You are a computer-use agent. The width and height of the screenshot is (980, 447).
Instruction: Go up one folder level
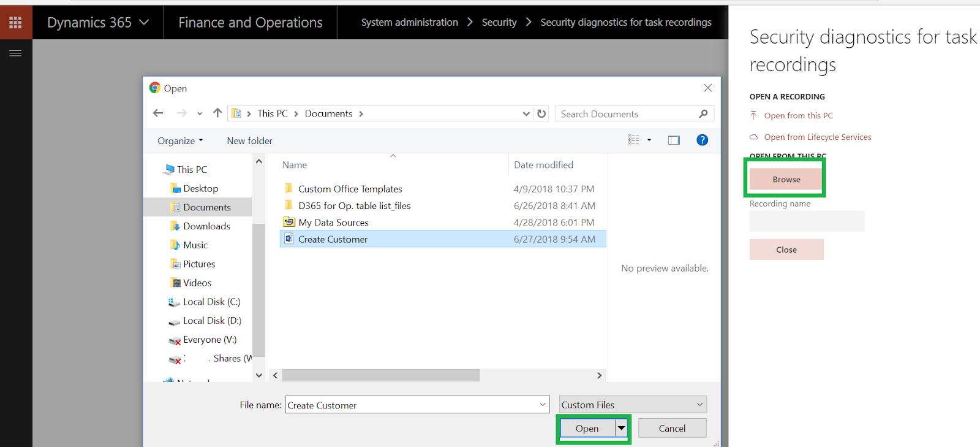(x=217, y=113)
